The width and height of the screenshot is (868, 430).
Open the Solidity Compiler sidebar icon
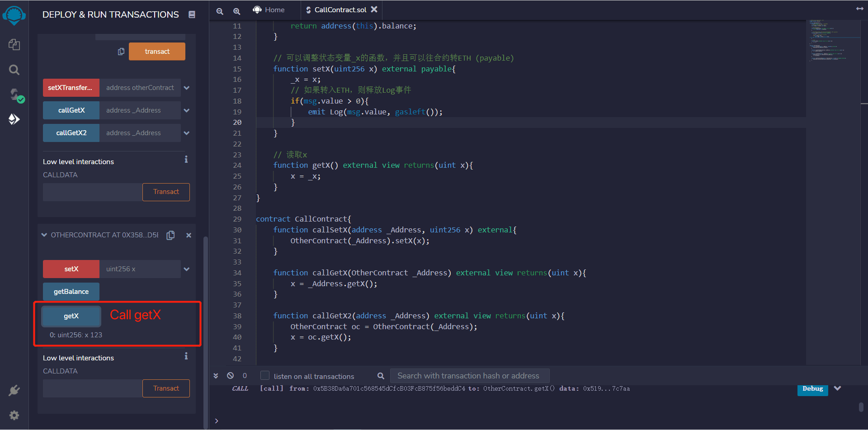click(x=15, y=95)
